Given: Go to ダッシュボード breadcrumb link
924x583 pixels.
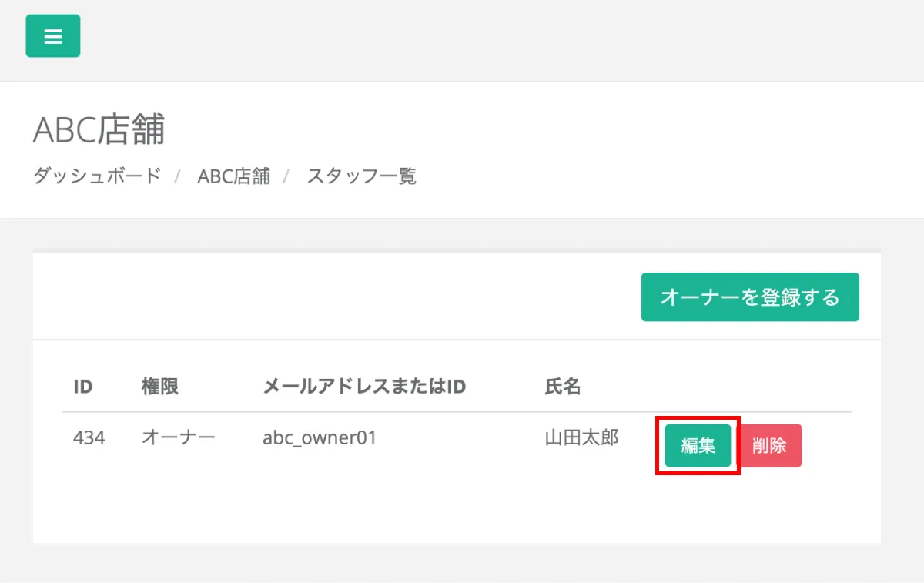Looking at the screenshot, I should [97, 176].
